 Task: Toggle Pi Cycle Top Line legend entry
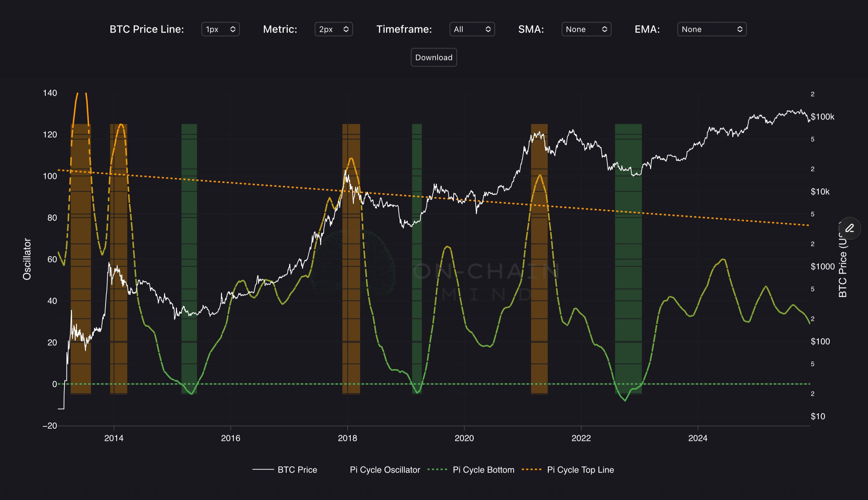[580, 469]
